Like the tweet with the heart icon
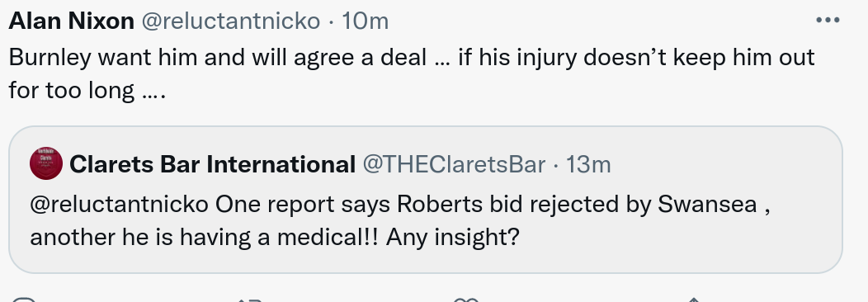Screen dimensions: 868x302 coord(465,300)
